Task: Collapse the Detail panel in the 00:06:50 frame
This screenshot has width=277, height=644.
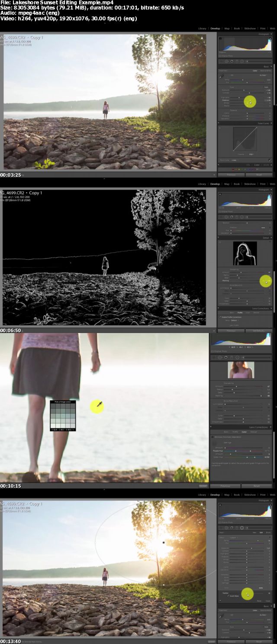Action: (271, 238)
